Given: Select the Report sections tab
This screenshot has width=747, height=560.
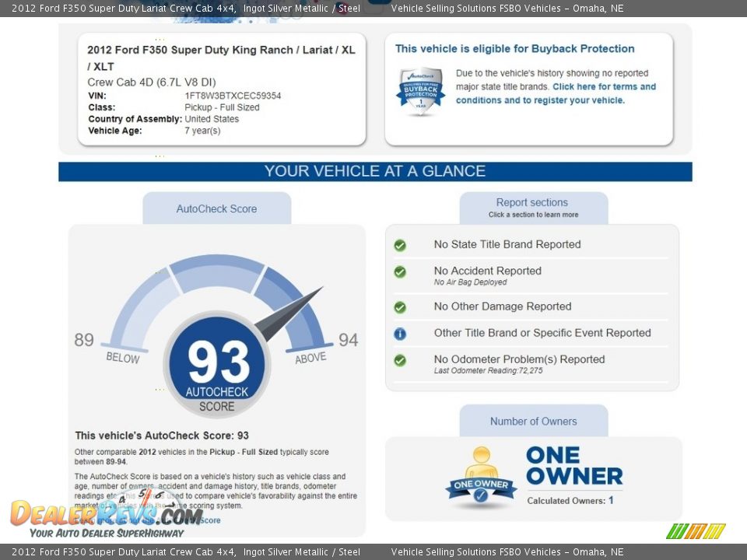Looking at the screenshot, I should click(533, 208).
